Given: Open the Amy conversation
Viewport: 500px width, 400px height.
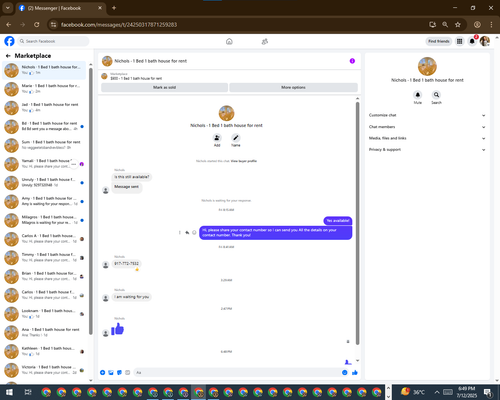Looking at the screenshot, I should coord(44,201).
